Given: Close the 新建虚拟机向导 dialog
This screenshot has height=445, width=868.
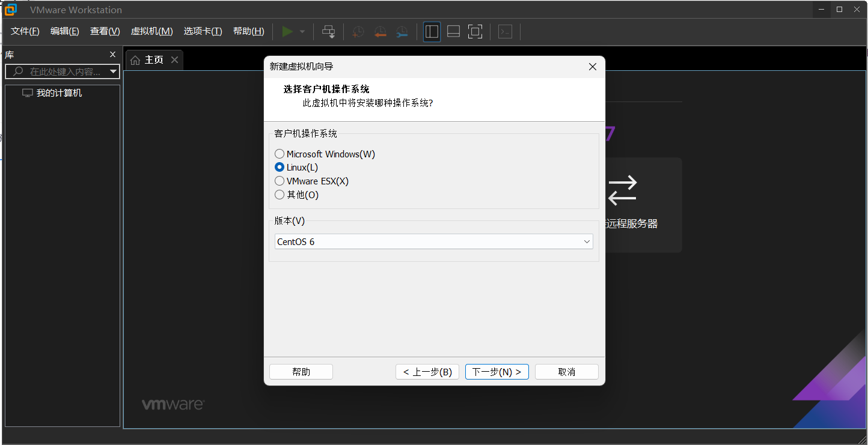Looking at the screenshot, I should coord(592,67).
